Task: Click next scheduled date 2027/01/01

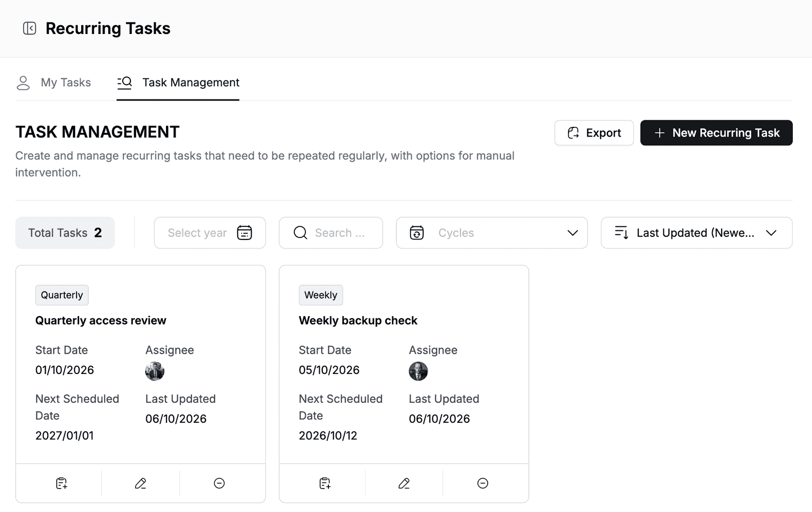Action: pos(64,435)
